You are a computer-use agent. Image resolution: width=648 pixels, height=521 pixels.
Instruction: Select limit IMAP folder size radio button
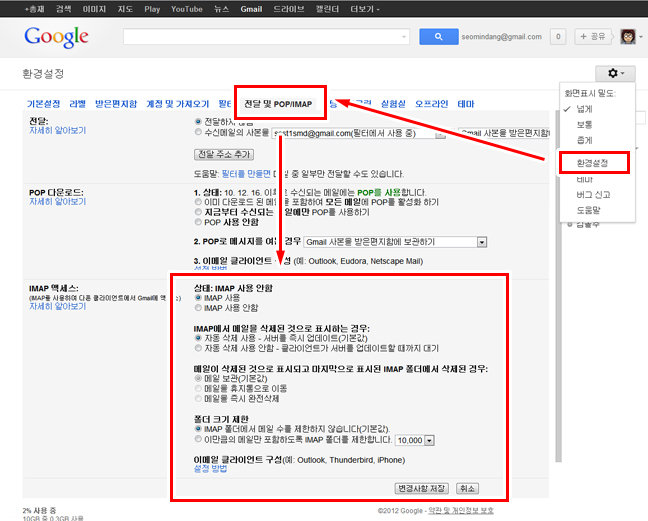(198, 439)
